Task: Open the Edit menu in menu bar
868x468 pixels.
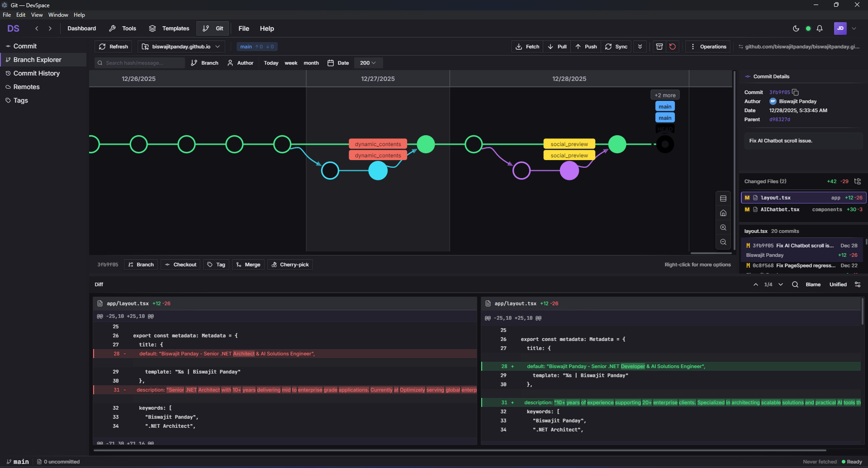Action: [21, 15]
